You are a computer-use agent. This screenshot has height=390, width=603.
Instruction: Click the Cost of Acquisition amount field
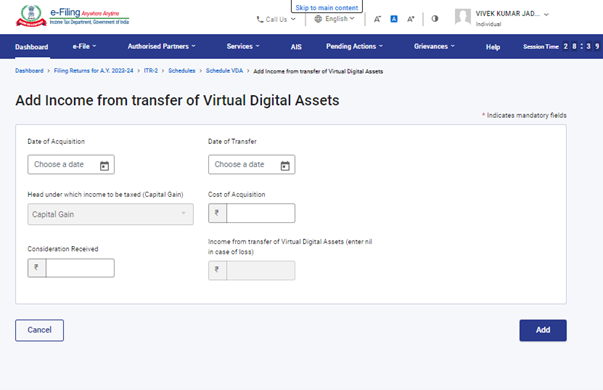[x=261, y=213]
